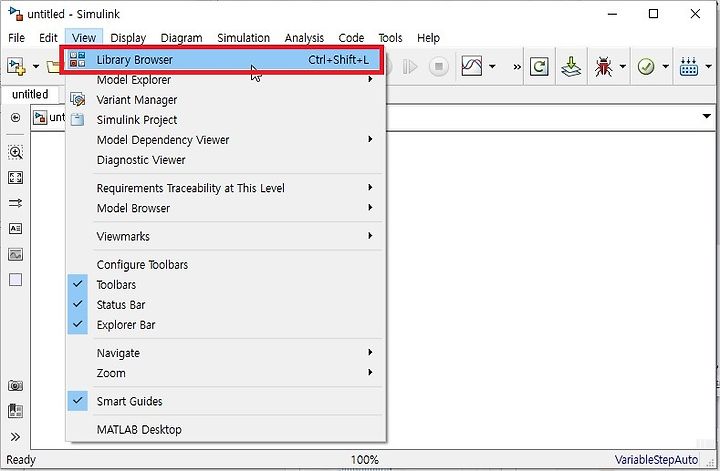Open the Simulation menu

[243, 38]
